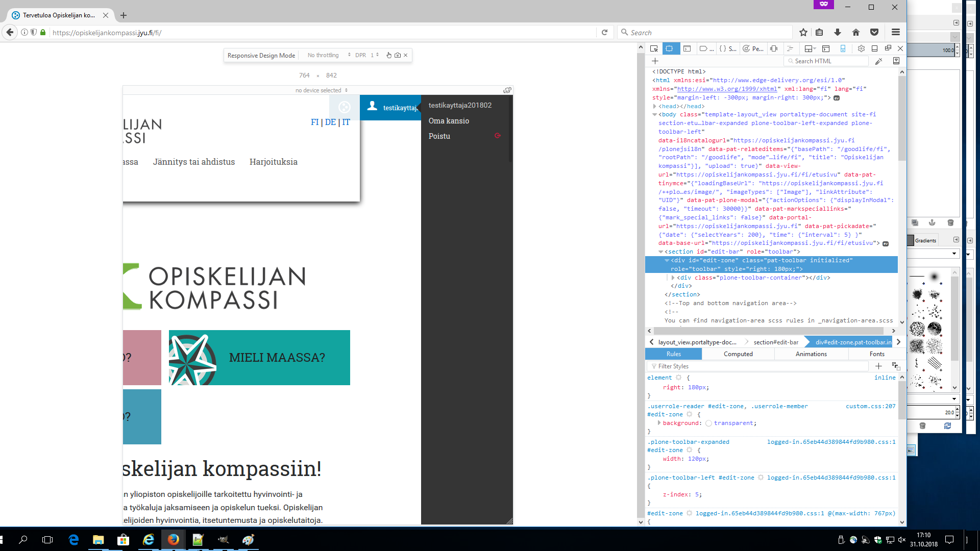Screen dimensions: 980x551
Task: Open a new browser tab
Action: coord(124,15)
